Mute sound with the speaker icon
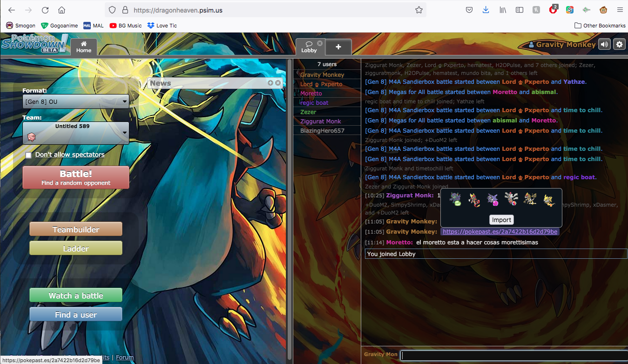 tap(604, 45)
